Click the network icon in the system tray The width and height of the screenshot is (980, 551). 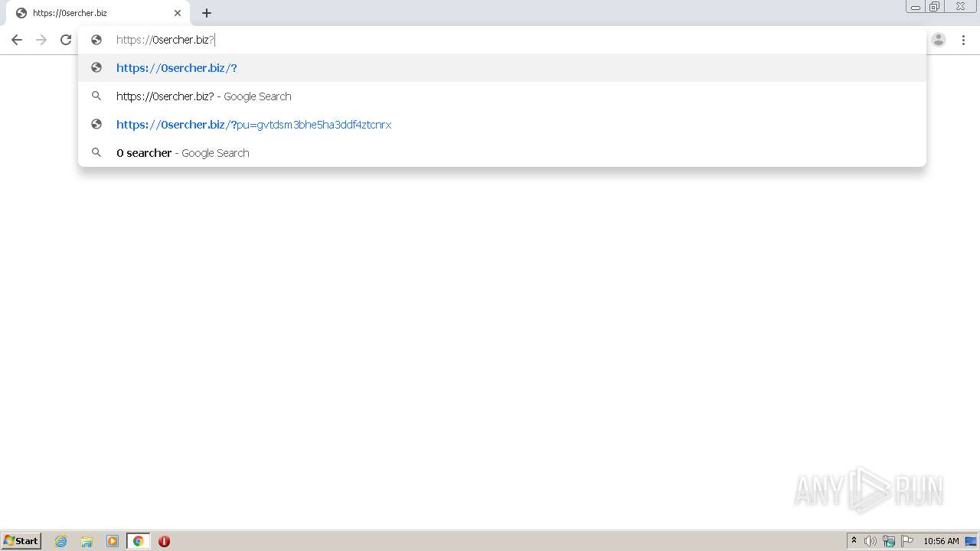point(889,541)
